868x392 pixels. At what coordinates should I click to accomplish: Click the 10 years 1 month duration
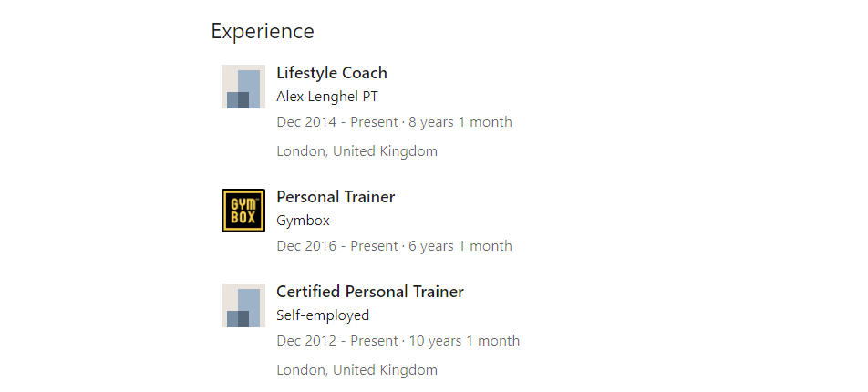pos(464,341)
